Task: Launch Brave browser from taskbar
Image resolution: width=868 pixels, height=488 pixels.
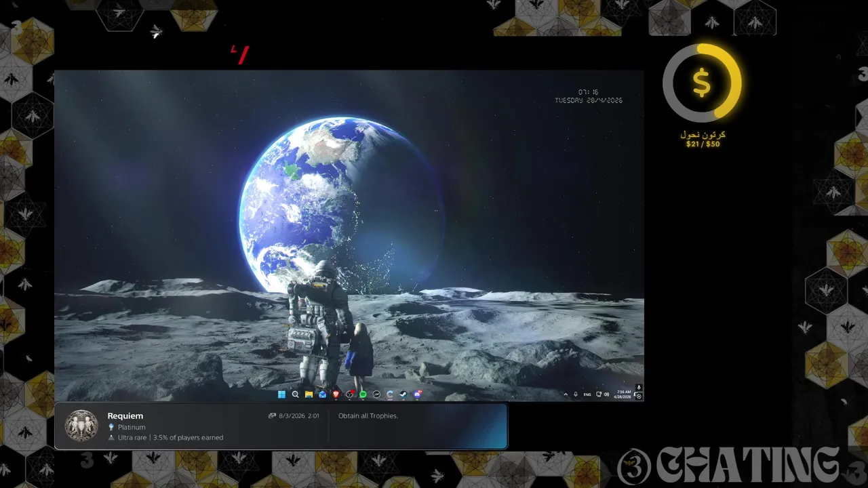Action: click(x=336, y=394)
